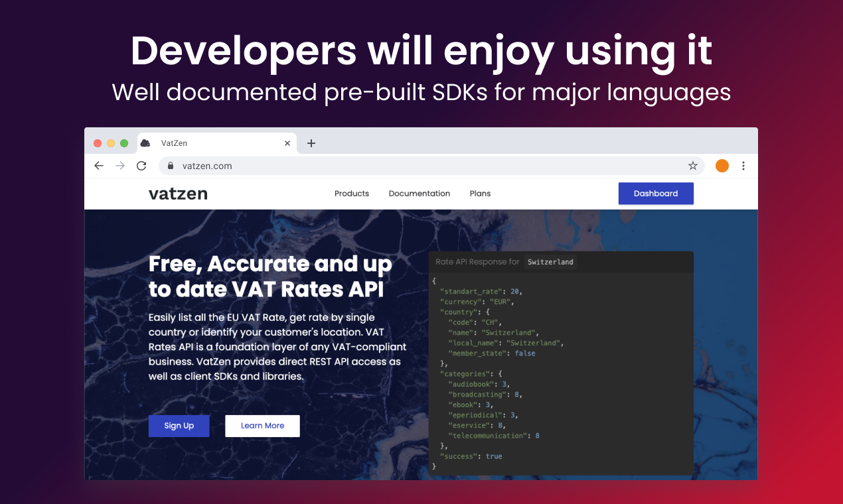
Task: Click the "currency": "EUR" line
Action: tap(477, 302)
